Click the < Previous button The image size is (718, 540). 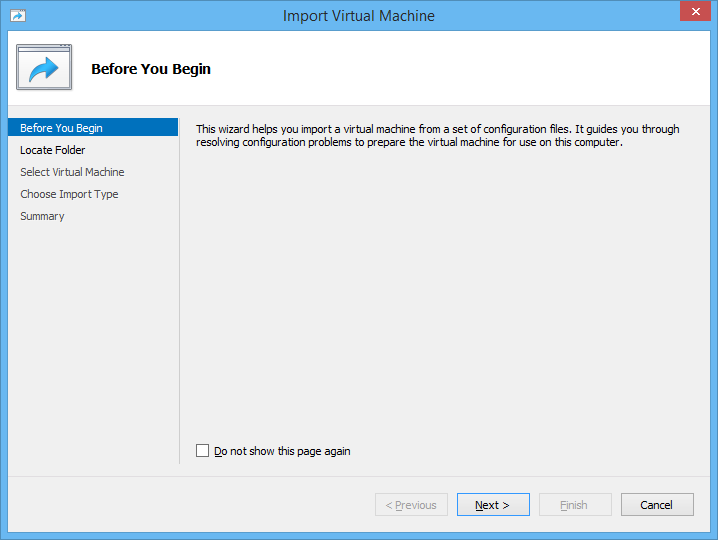411,505
